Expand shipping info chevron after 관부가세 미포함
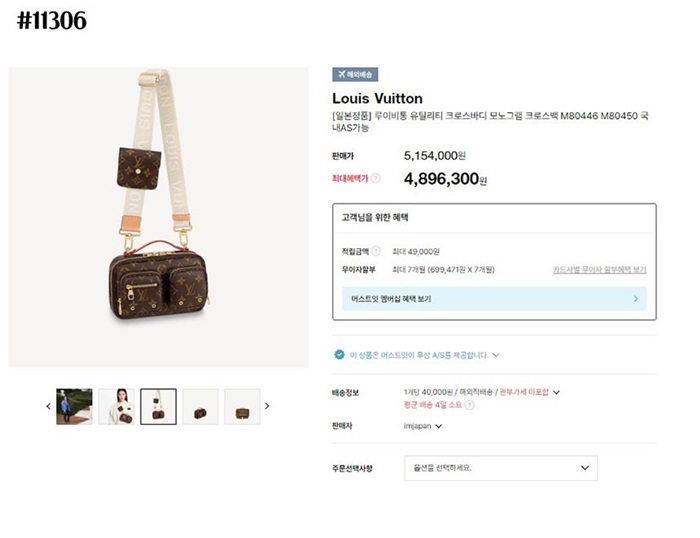The height and width of the screenshot is (538, 700). point(556,393)
